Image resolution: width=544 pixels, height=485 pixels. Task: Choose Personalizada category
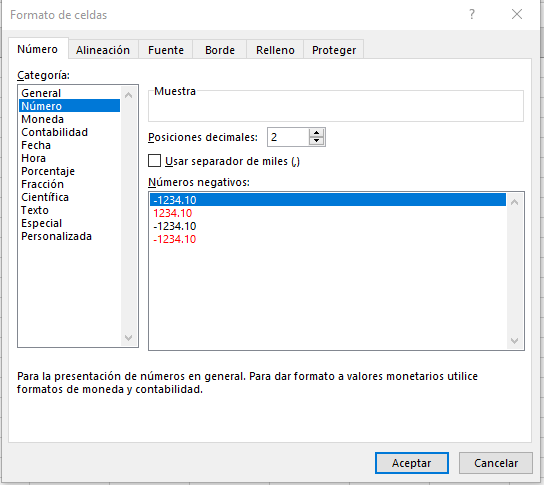point(57,236)
